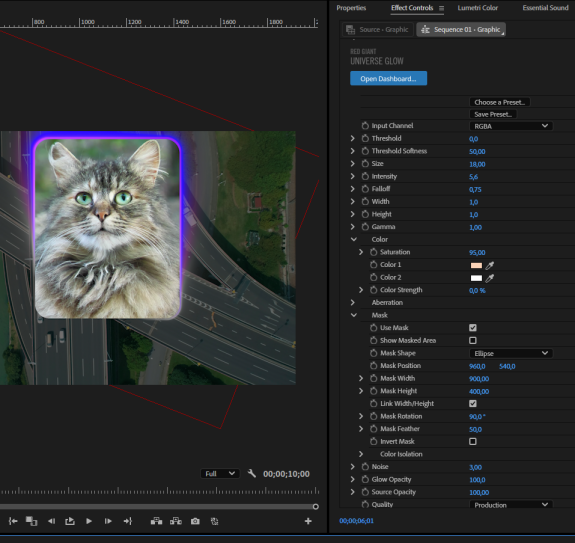
Task: Open Quality Production dropdown
Action: [511, 505]
